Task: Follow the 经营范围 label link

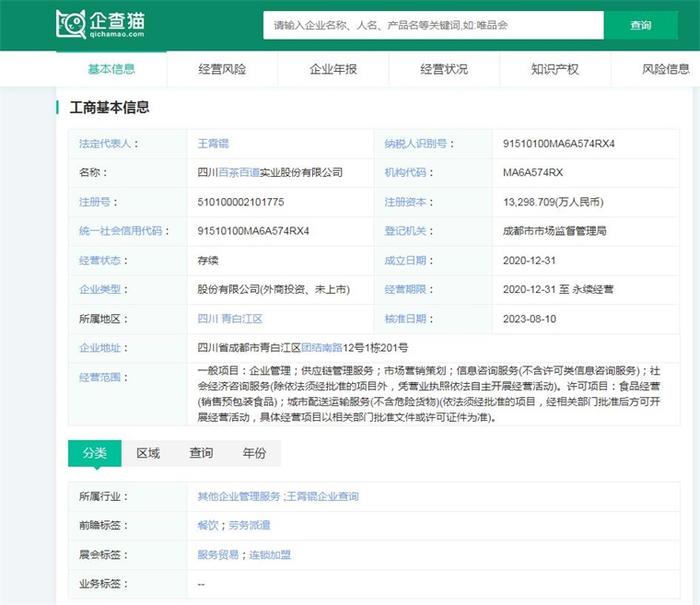Action: tap(100, 377)
